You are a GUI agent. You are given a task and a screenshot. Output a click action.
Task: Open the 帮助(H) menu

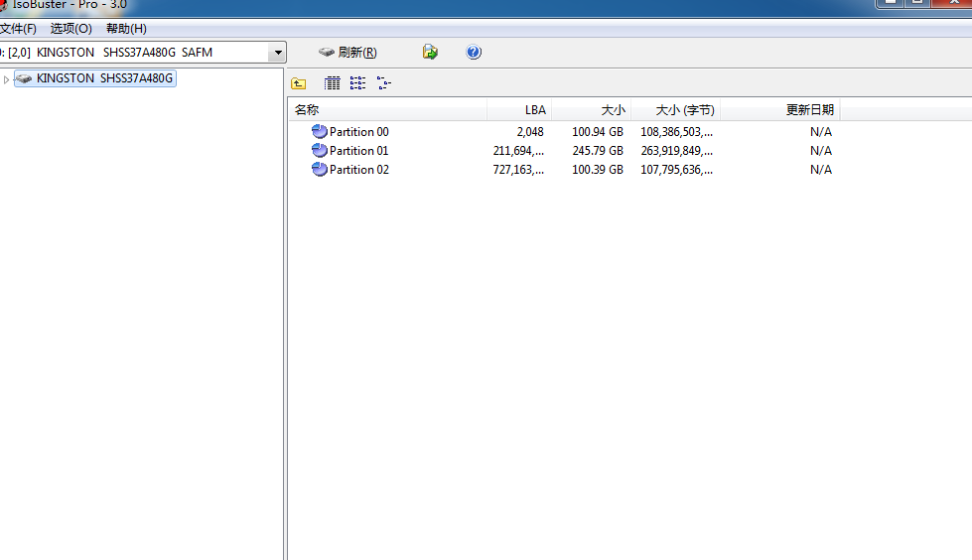[x=126, y=29]
